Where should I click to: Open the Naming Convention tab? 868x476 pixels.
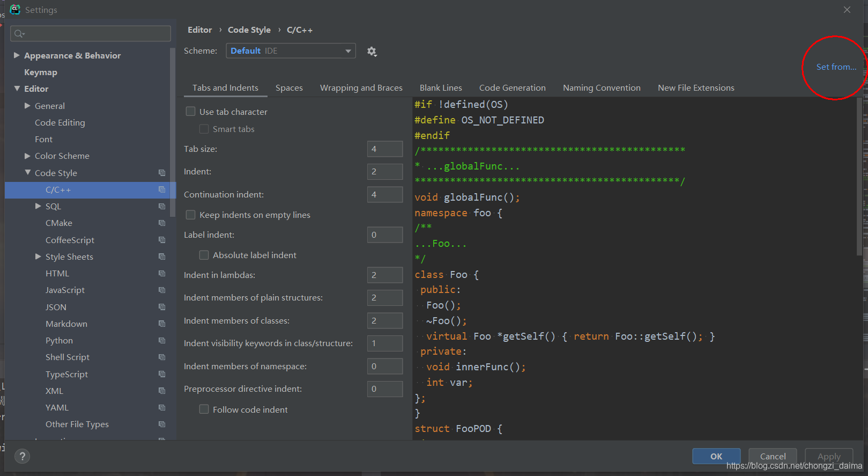(x=602, y=87)
